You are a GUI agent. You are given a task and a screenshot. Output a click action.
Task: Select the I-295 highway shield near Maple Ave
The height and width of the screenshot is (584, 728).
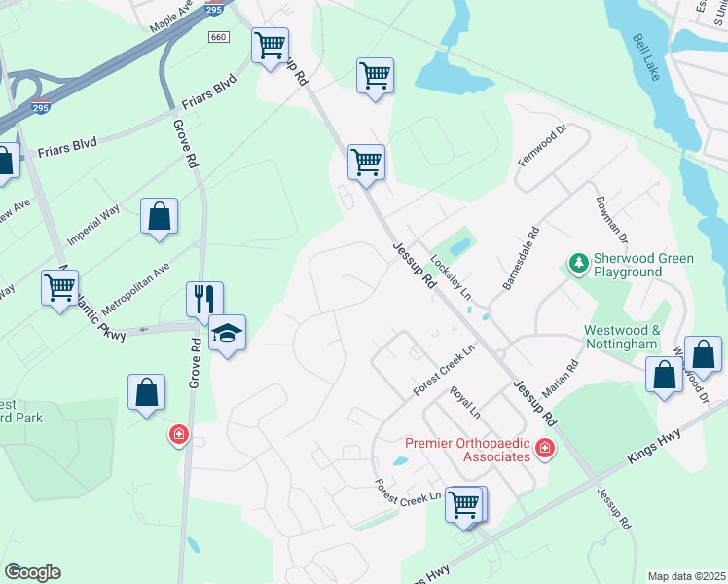pos(214,8)
